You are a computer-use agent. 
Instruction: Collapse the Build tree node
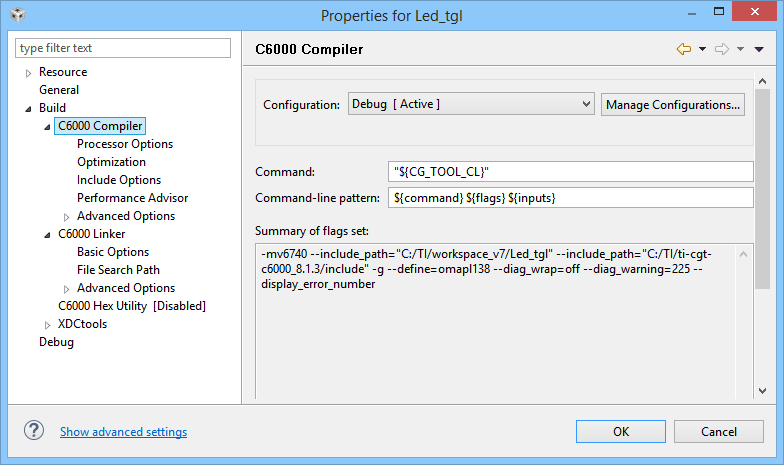(x=28, y=108)
